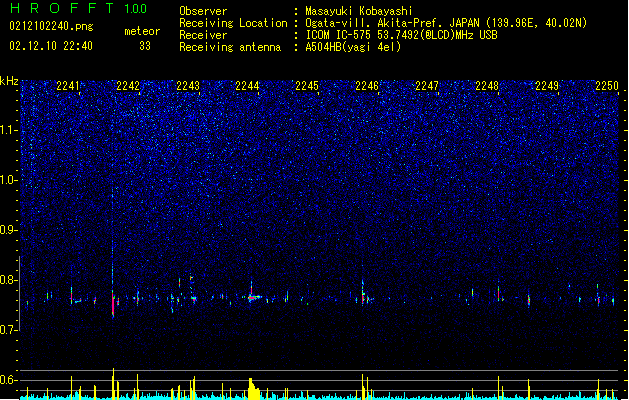
Task: Select the A504HB(yagi 4el) antenna value
Action: [353, 47]
